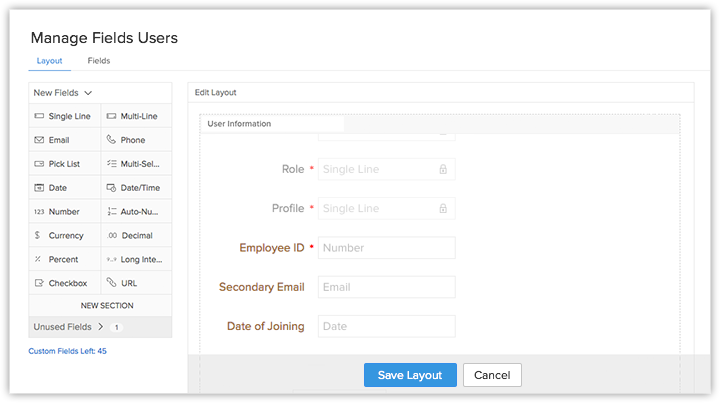
Task: Click the Save Layout button
Action: click(x=410, y=375)
